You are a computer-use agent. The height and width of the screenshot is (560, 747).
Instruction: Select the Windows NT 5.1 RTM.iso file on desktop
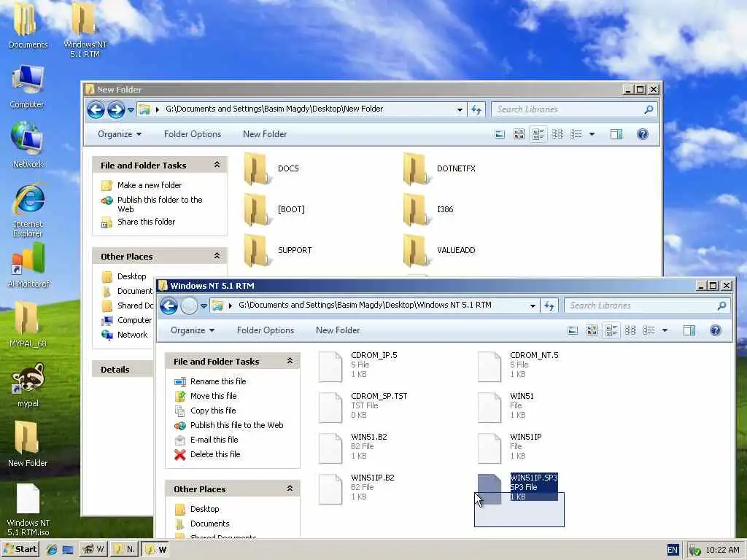[x=28, y=510]
